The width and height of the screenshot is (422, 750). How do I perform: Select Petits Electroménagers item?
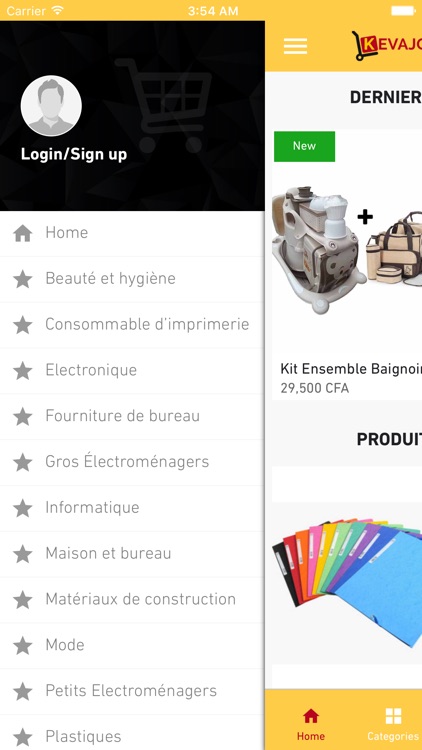[132, 691]
